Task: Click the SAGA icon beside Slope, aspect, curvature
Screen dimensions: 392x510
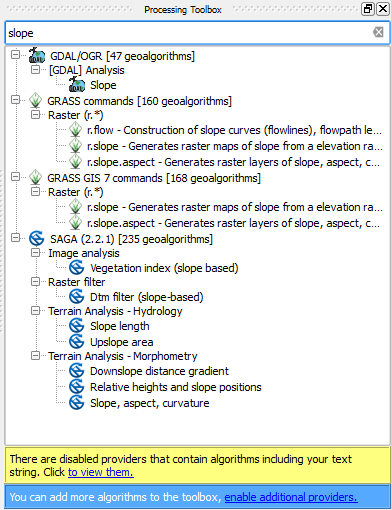Action: pyautogui.click(x=77, y=403)
